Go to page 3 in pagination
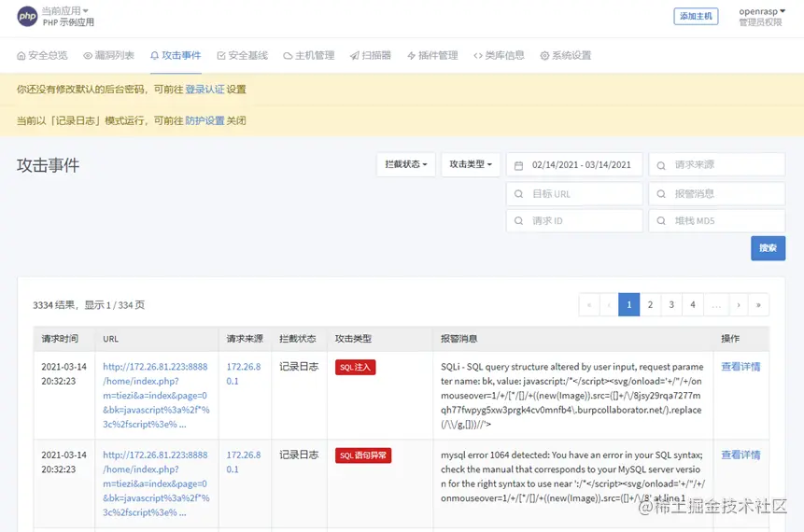The height and width of the screenshot is (532, 804). point(671,305)
